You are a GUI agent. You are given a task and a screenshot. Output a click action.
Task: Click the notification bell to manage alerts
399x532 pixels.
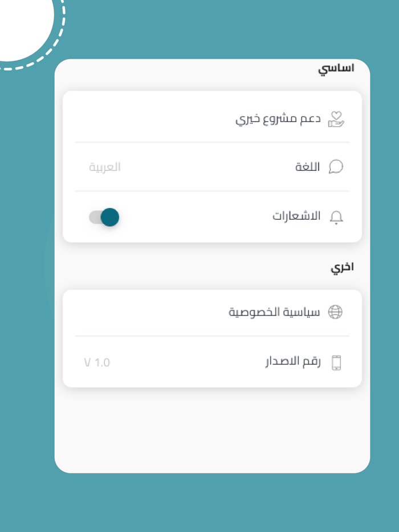tap(337, 216)
